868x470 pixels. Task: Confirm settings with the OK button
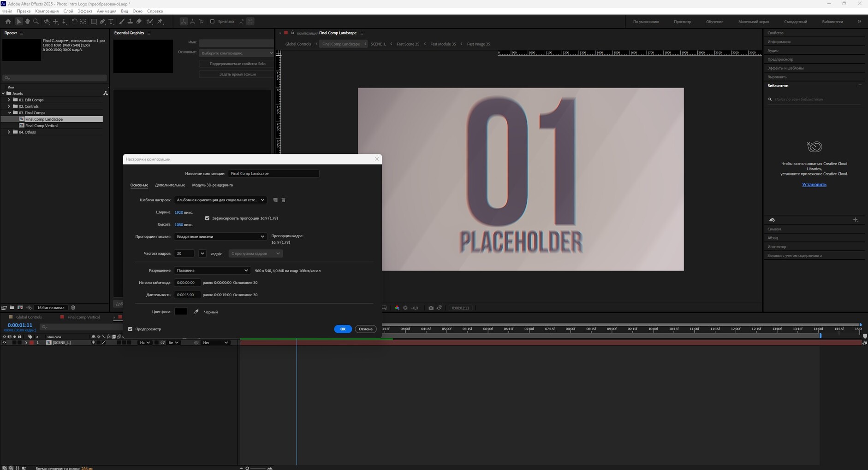[343, 329]
